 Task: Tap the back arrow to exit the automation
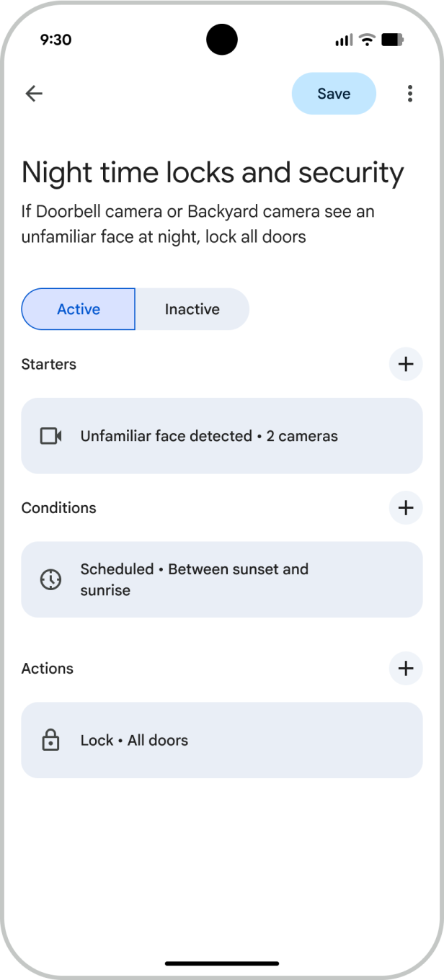click(x=34, y=93)
